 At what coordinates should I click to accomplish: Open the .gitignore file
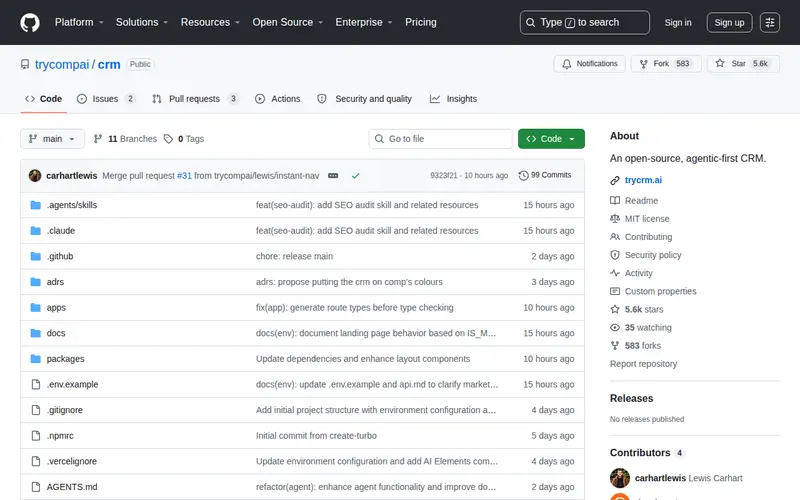65,410
